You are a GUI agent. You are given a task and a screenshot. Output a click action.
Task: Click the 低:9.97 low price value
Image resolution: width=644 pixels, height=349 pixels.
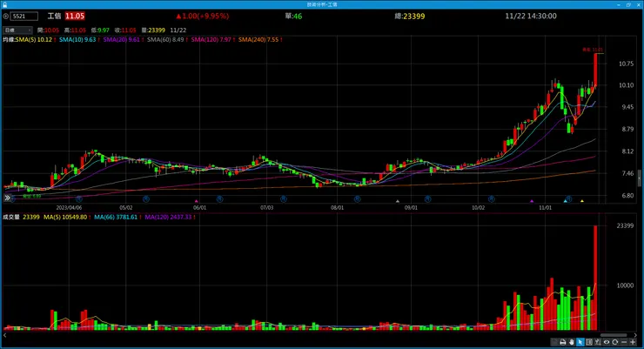(100, 30)
